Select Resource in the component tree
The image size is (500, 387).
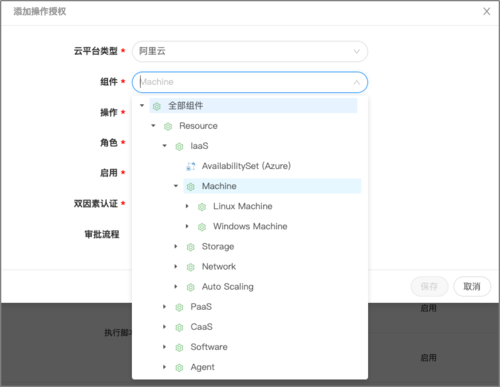tap(198, 126)
